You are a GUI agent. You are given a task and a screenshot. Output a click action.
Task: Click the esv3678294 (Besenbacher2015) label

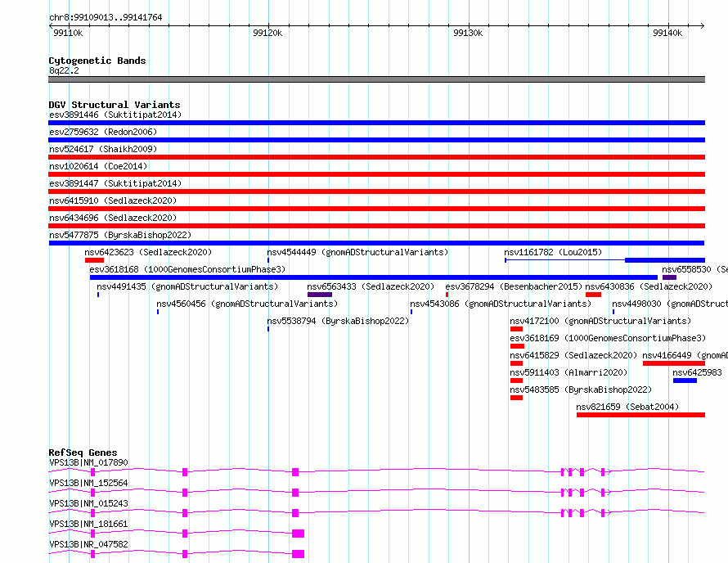pos(514,286)
